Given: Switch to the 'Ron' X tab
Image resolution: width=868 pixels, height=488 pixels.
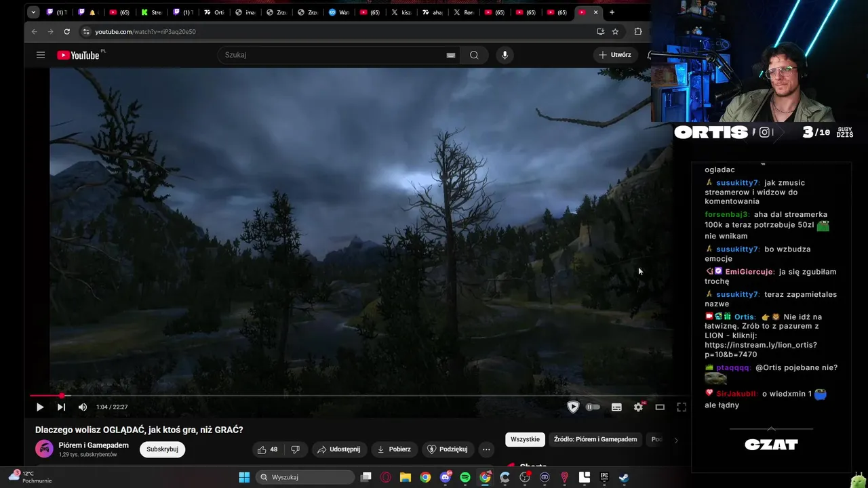Looking at the screenshot, I should pos(464,12).
